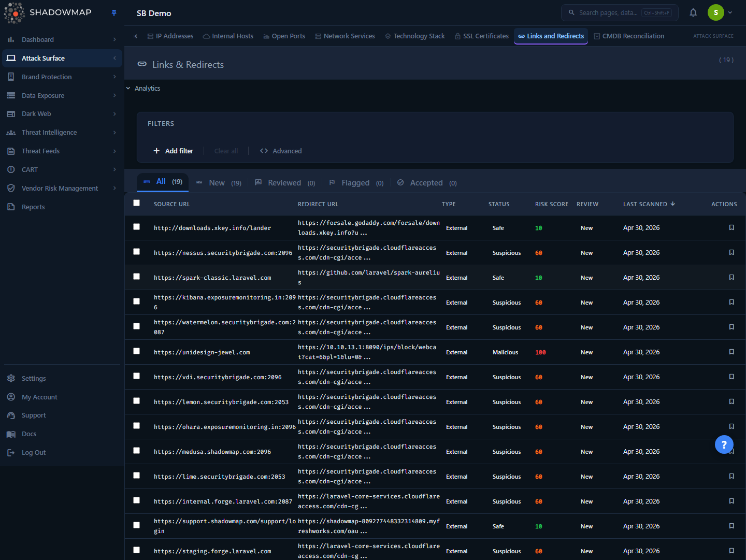Bookmark the lime.securitybrigade.com row
Image resolution: width=746 pixels, height=560 pixels.
pyautogui.click(x=731, y=476)
